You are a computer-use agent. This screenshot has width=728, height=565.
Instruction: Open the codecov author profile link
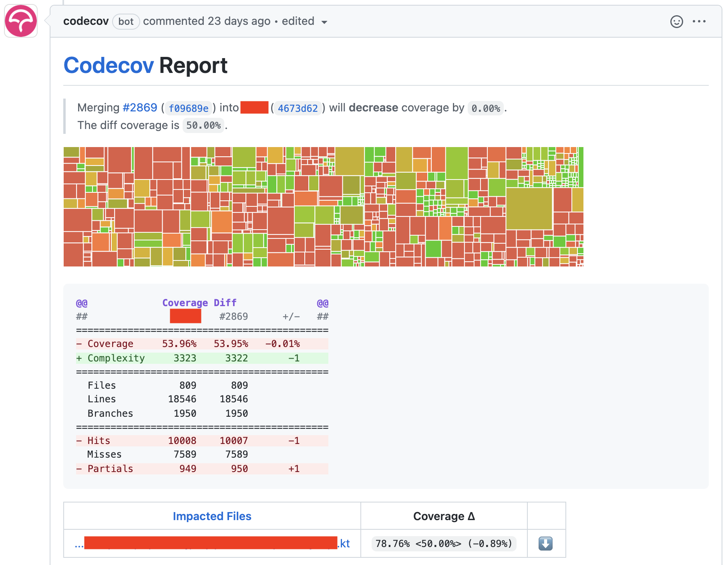[86, 21]
